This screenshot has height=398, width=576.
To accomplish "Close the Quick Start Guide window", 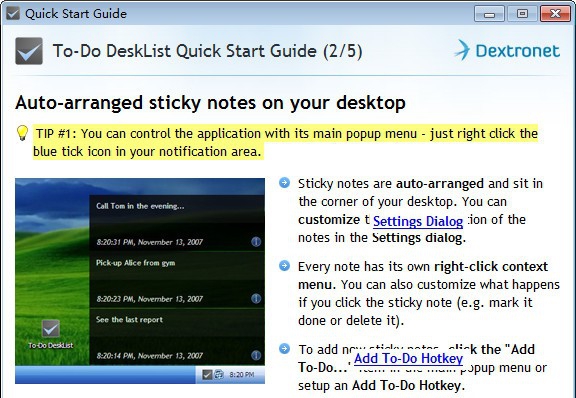I will (555, 14).
